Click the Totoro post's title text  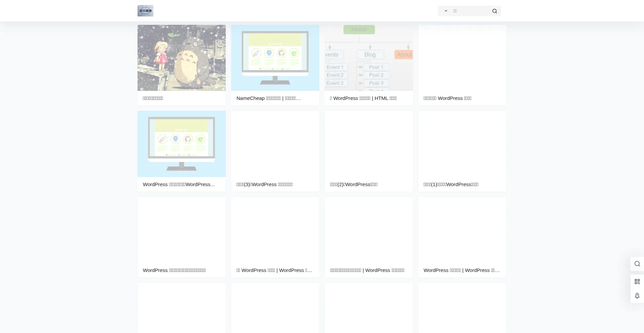153,98
